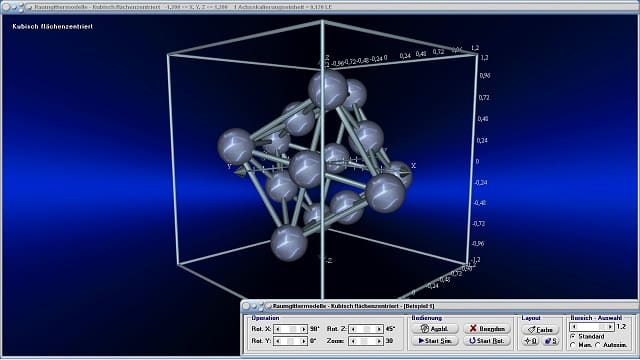This screenshot has height=360, width=640.
Task: Click the Zoom value 30
Action: point(389,341)
